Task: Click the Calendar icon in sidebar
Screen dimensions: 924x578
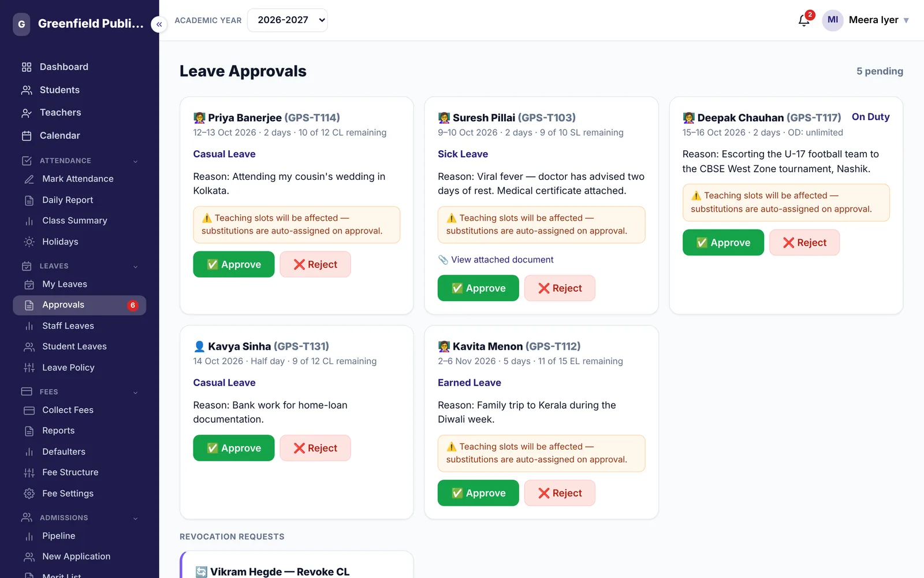Action: [27, 136]
